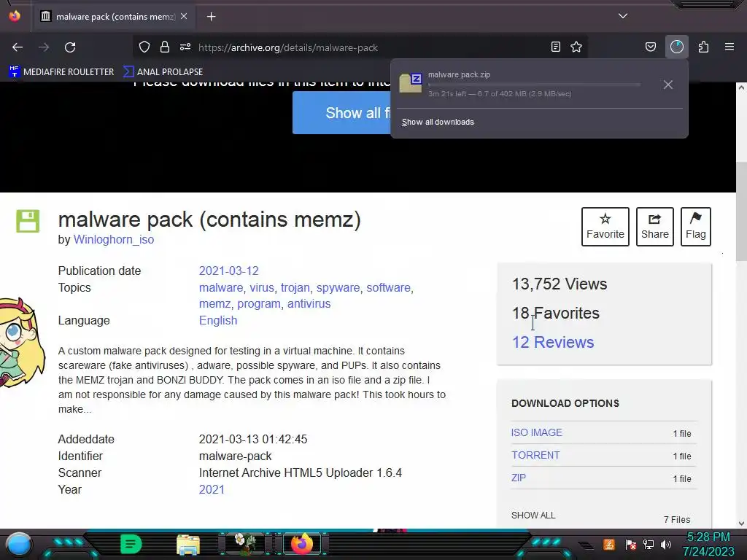Click the site security padlock icon
747x560 pixels.
click(165, 47)
